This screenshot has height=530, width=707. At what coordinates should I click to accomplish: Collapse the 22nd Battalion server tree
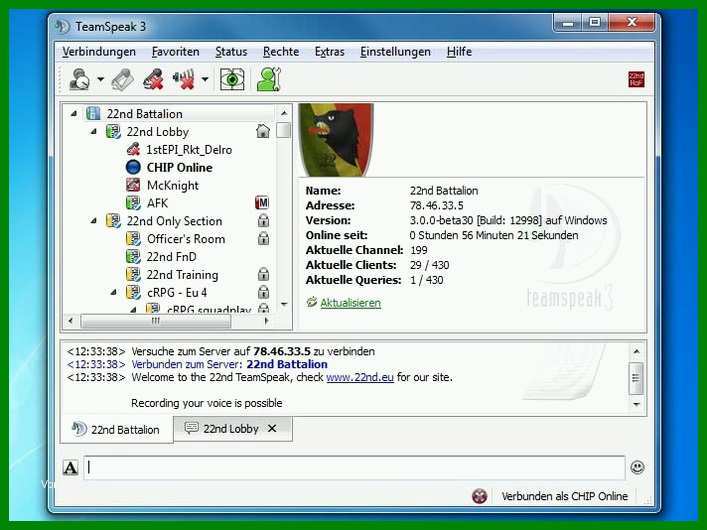click(73, 114)
